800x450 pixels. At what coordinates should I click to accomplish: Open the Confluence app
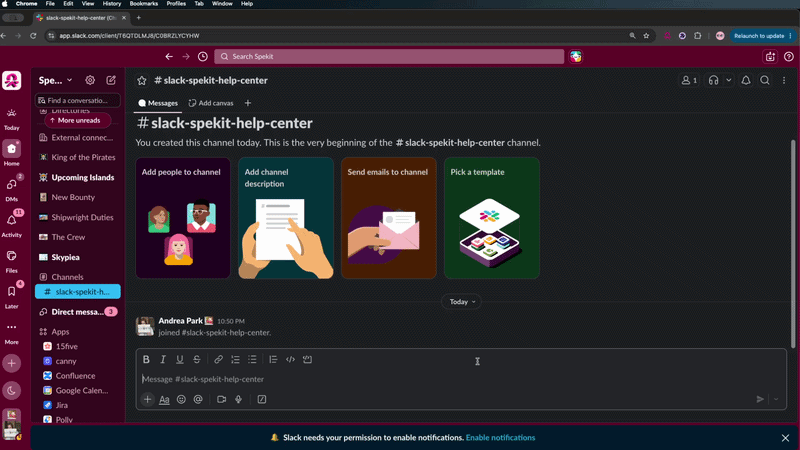[x=78, y=376]
